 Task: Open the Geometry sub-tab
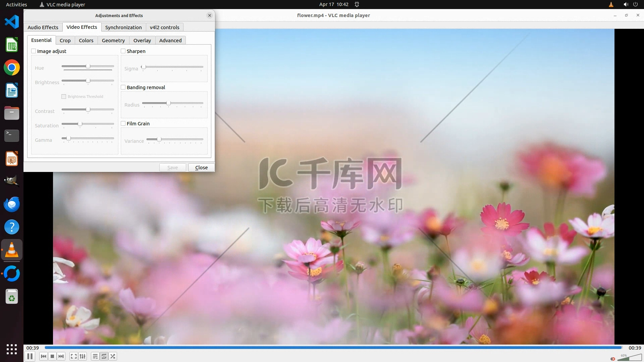coord(113,41)
